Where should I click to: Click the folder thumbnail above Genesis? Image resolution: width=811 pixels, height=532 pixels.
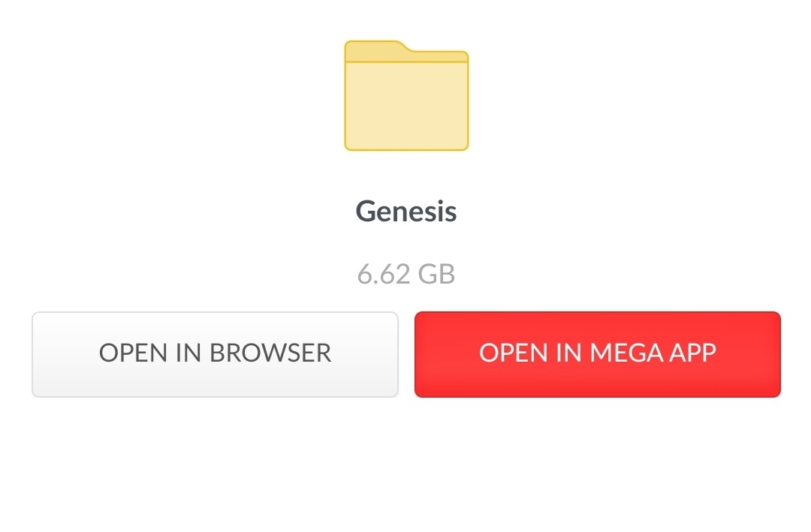tap(406, 95)
